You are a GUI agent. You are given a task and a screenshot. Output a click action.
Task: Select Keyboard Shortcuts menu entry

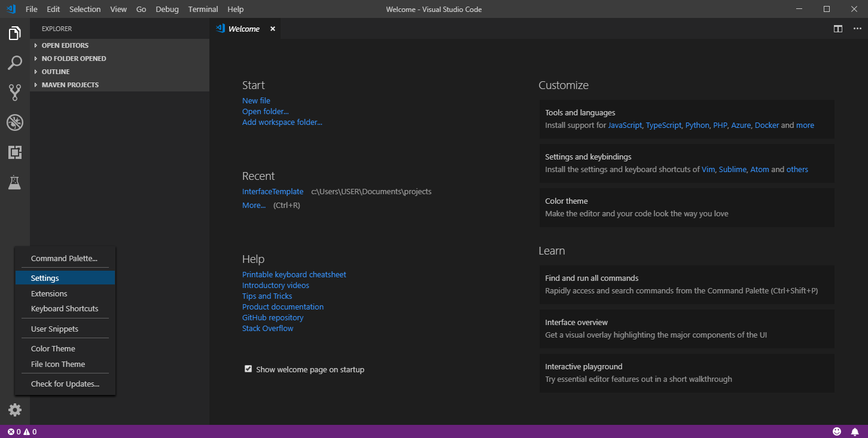[65, 308]
